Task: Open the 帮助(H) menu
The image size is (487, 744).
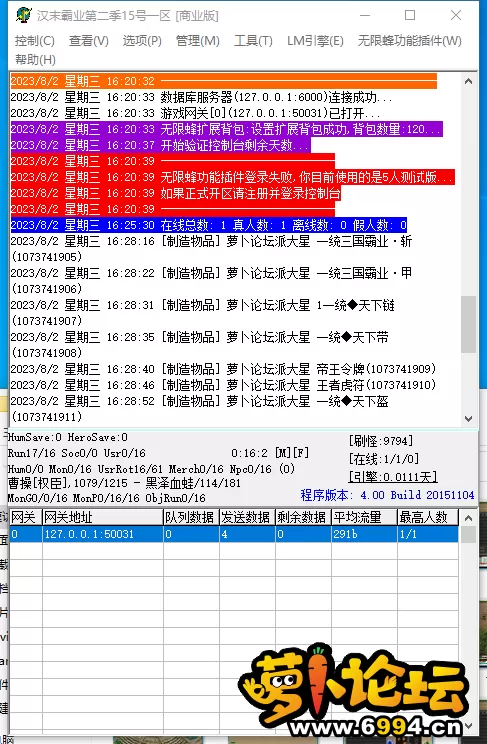Action: pyautogui.click(x=36, y=60)
